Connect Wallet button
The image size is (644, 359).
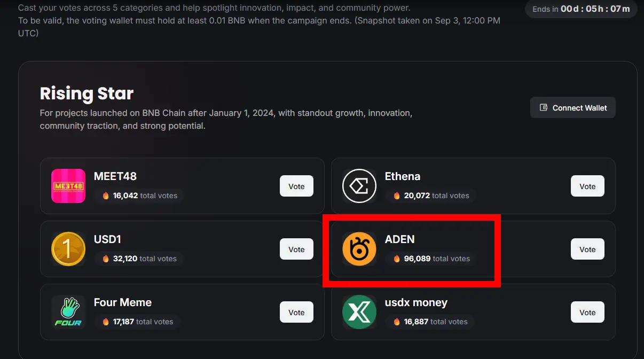pyautogui.click(x=573, y=107)
